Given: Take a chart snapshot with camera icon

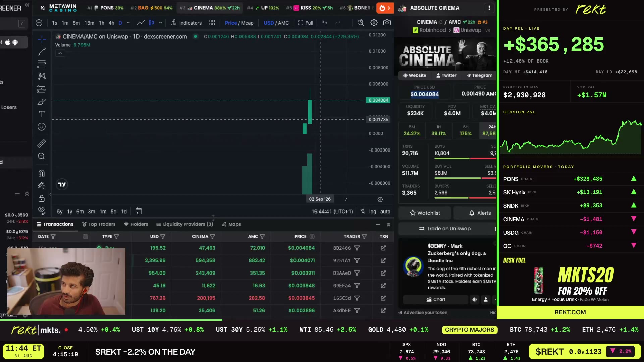Looking at the screenshot, I should point(387,23).
